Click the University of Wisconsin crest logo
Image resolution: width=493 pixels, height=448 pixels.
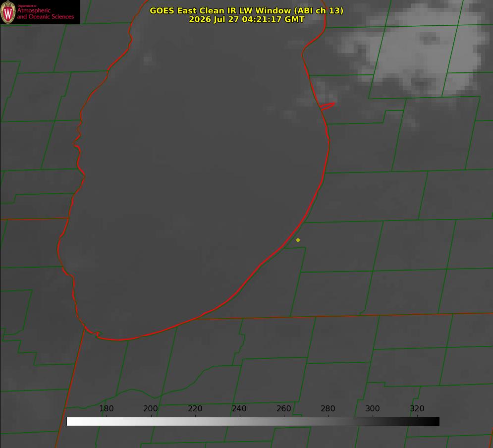click(x=8, y=12)
